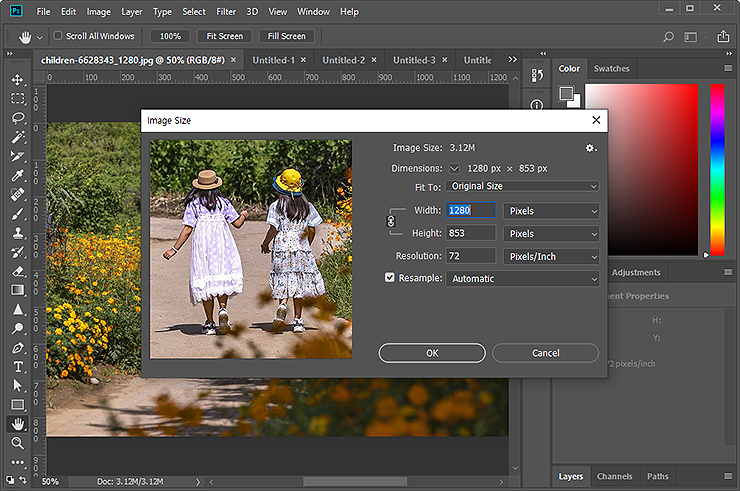Uncheck the Resample checkbox
Viewport: 740px width, 491px height.
click(x=390, y=278)
